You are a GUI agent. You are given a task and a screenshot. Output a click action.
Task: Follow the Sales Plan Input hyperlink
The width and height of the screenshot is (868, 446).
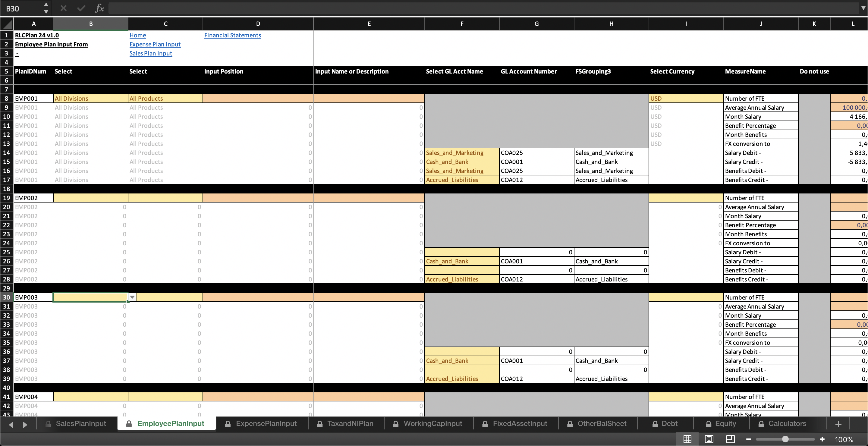tap(151, 53)
